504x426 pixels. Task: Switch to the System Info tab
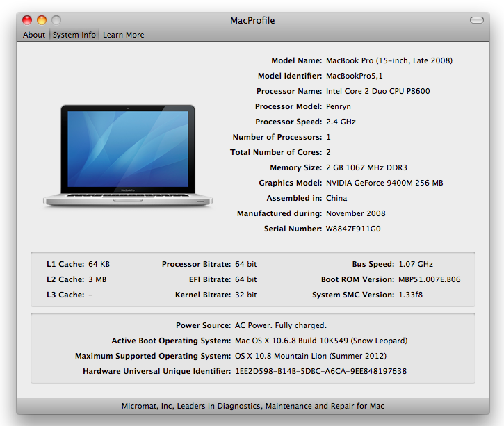coord(74,35)
